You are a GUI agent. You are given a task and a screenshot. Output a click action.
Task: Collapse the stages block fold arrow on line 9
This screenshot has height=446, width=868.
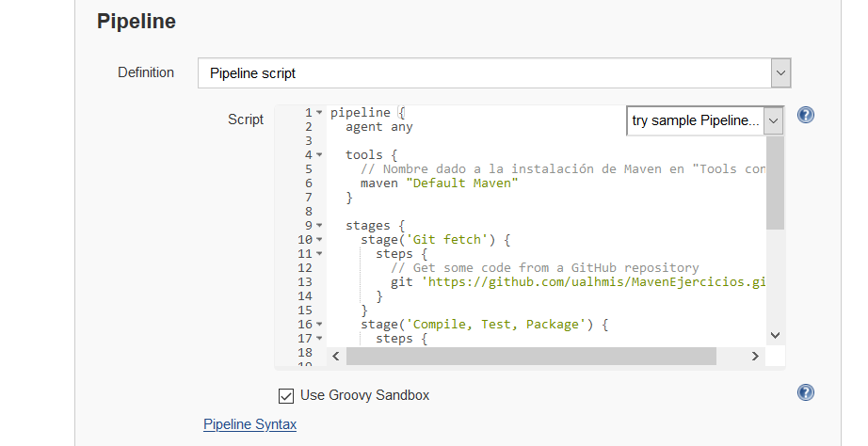tap(319, 226)
